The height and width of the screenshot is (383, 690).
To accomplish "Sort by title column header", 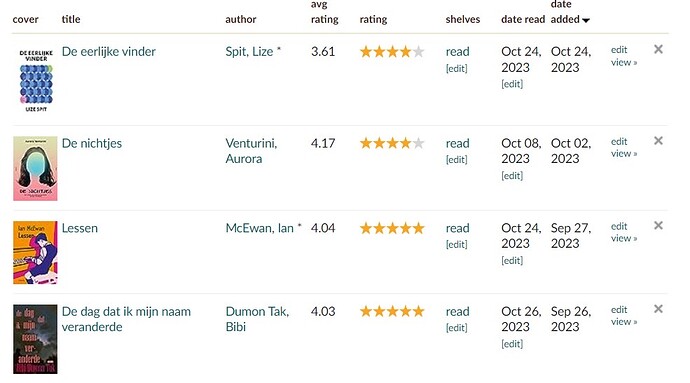I will coord(71,19).
